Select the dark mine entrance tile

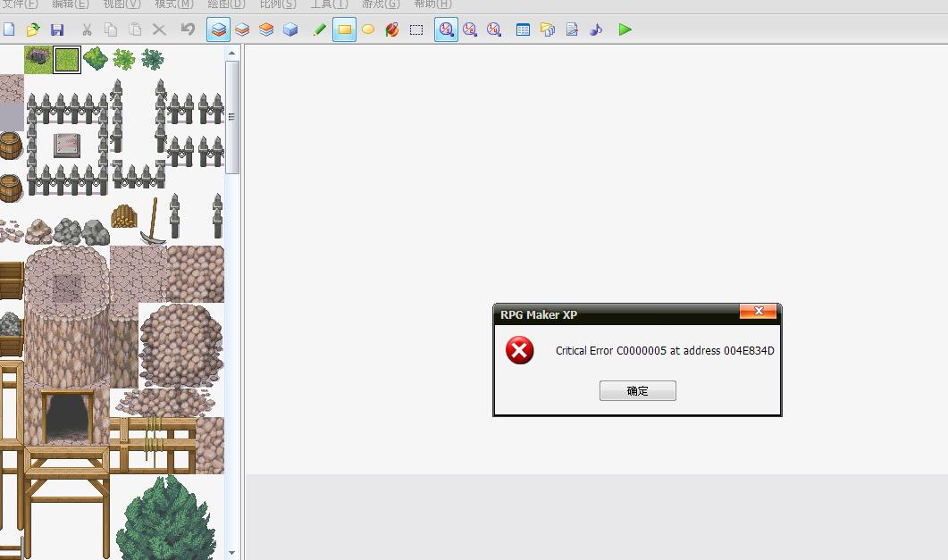click(67, 418)
